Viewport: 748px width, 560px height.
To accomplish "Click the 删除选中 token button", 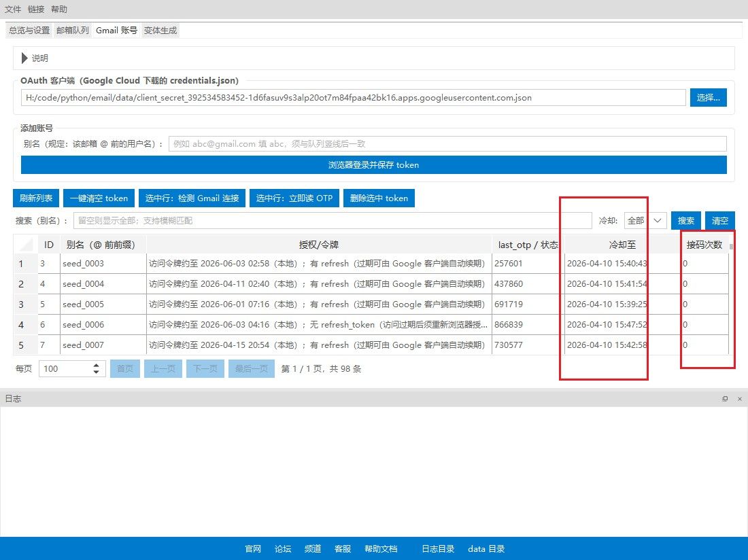I will point(379,198).
